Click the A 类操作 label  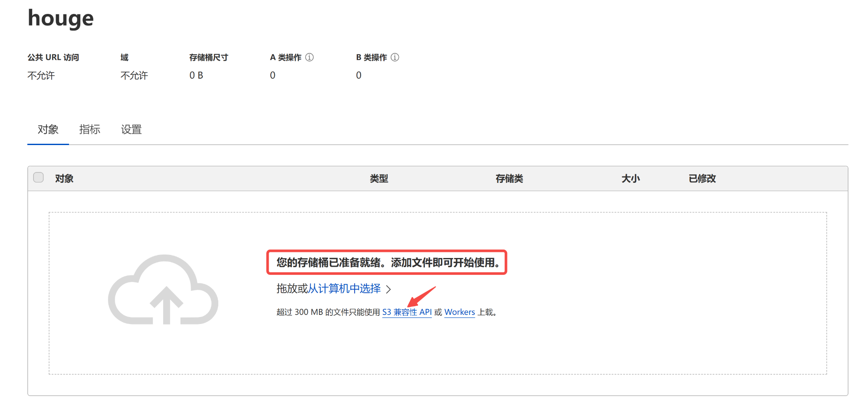(x=286, y=57)
